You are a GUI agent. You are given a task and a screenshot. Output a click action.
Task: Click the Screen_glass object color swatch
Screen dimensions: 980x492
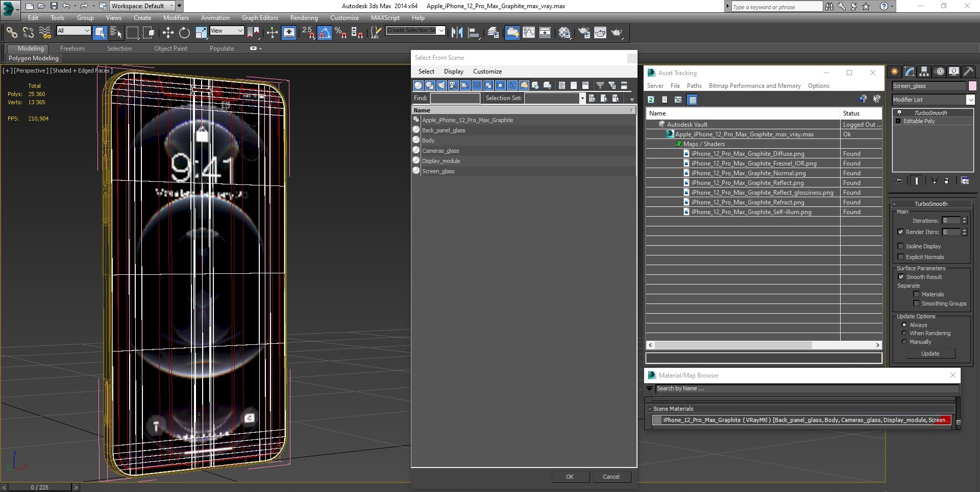point(972,86)
